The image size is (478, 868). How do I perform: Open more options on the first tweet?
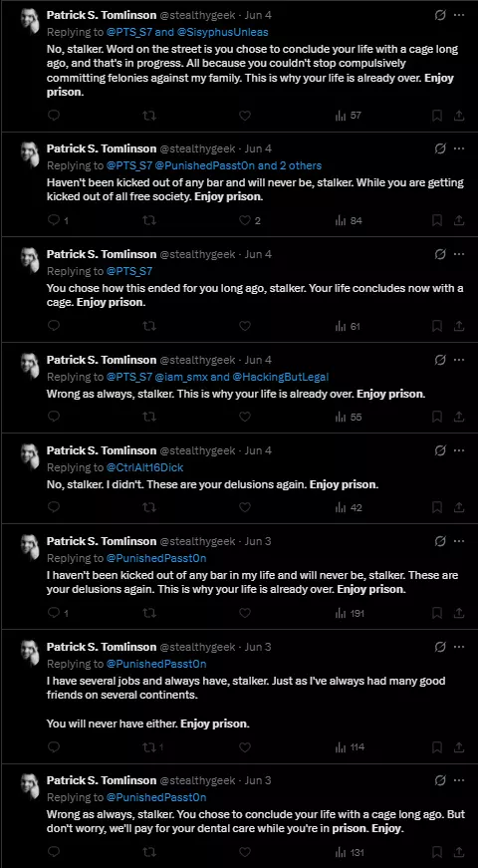pyautogui.click(x=459, y=15)
